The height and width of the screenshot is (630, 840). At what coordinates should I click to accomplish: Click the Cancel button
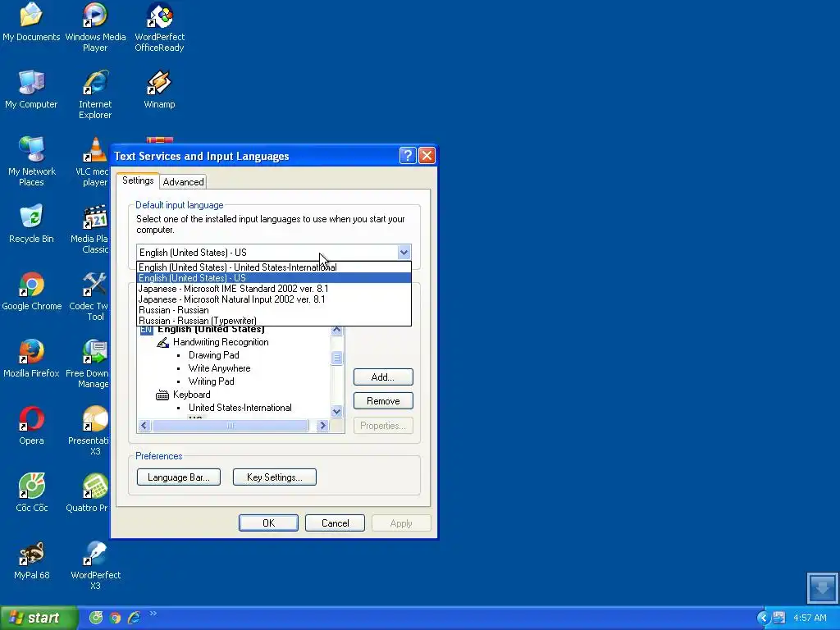335,523
